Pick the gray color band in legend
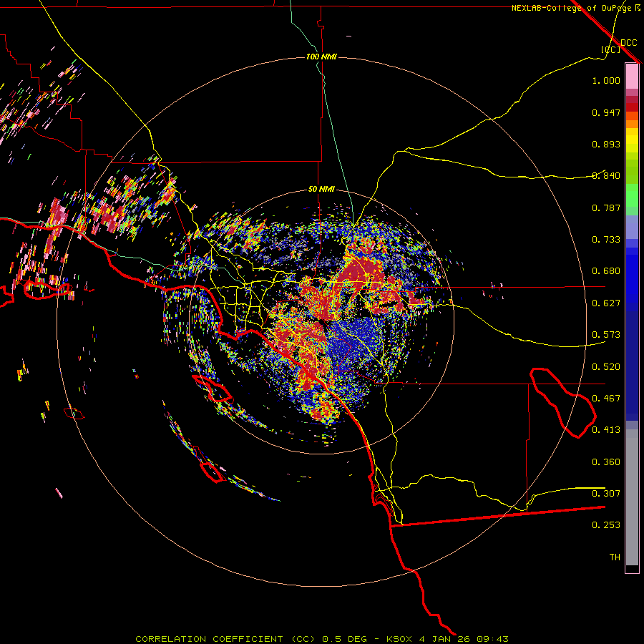 (632, 497)
